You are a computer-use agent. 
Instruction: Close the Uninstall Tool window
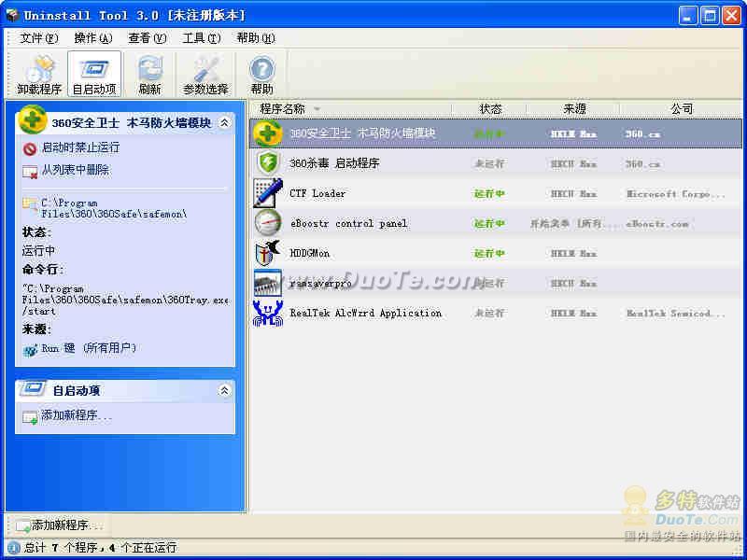[731, 16]
